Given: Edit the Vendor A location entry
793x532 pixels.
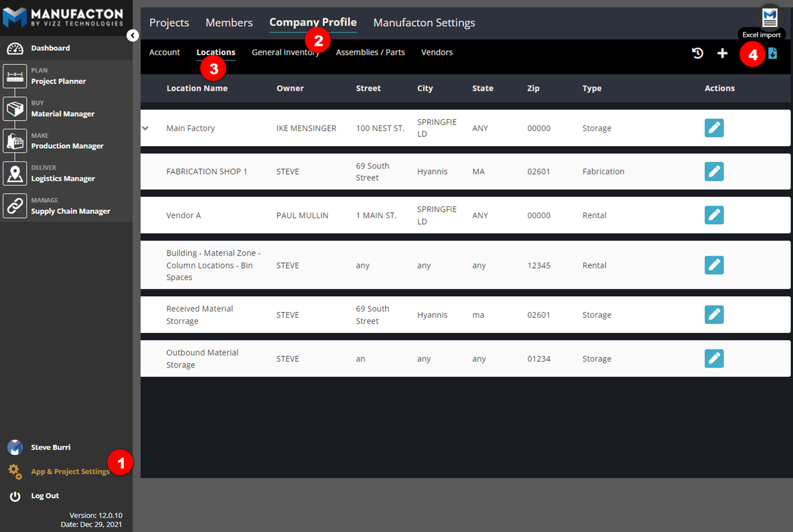Looking at the screenshot, I should tap(714, 215).
